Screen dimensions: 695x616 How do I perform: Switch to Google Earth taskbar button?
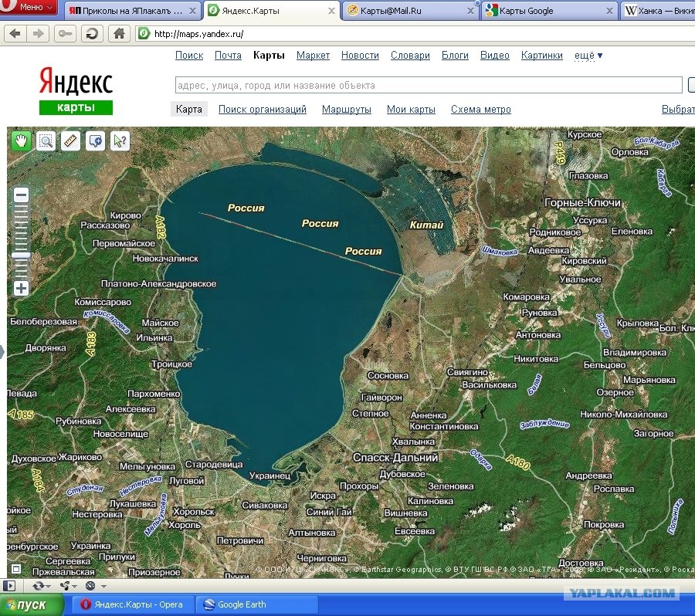[257, 604]
